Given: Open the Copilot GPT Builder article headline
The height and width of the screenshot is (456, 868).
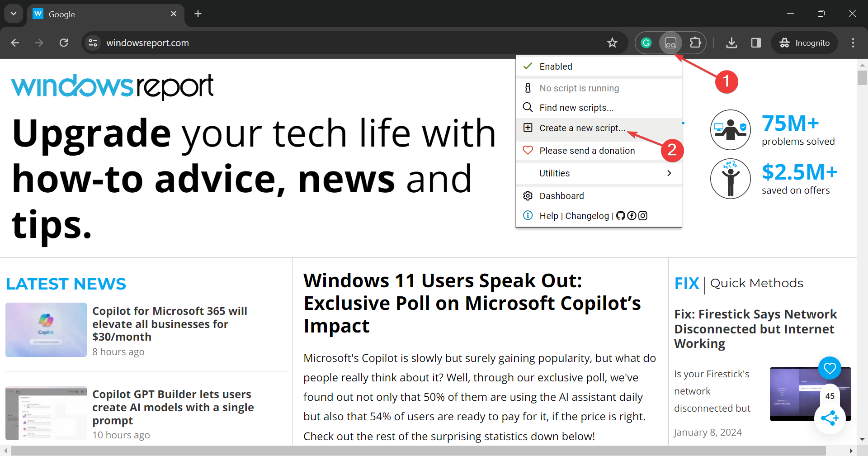Looking at the screenshot, I should pyautogui.click(x=173, y=407).
